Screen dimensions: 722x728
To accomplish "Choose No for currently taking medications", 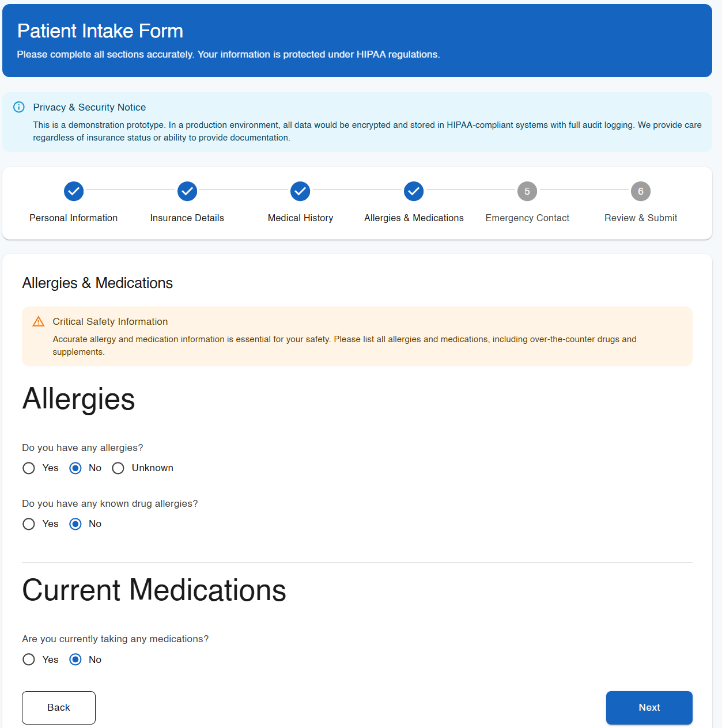I will point(75,659).
